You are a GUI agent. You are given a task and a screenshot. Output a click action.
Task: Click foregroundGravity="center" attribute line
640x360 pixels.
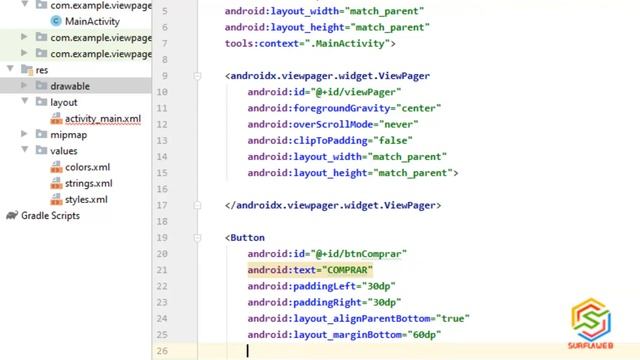[344, 108]
